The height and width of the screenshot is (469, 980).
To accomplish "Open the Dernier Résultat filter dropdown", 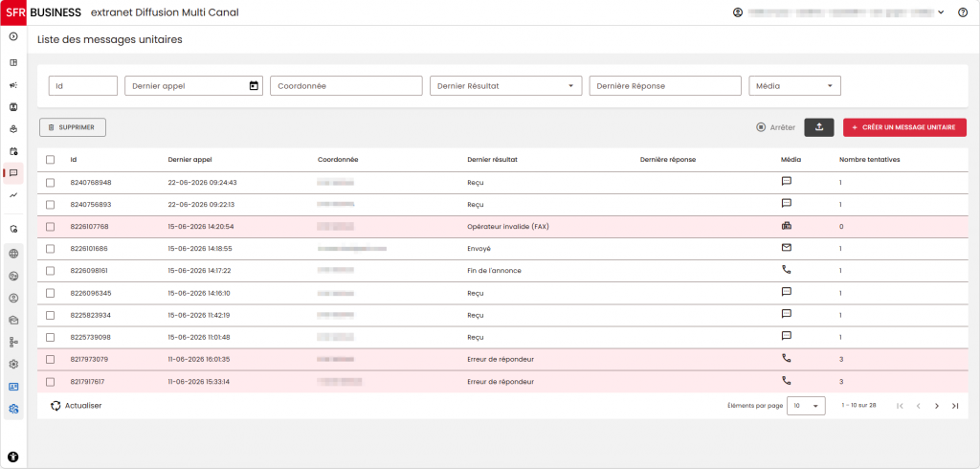I will [x=505, y=86].
